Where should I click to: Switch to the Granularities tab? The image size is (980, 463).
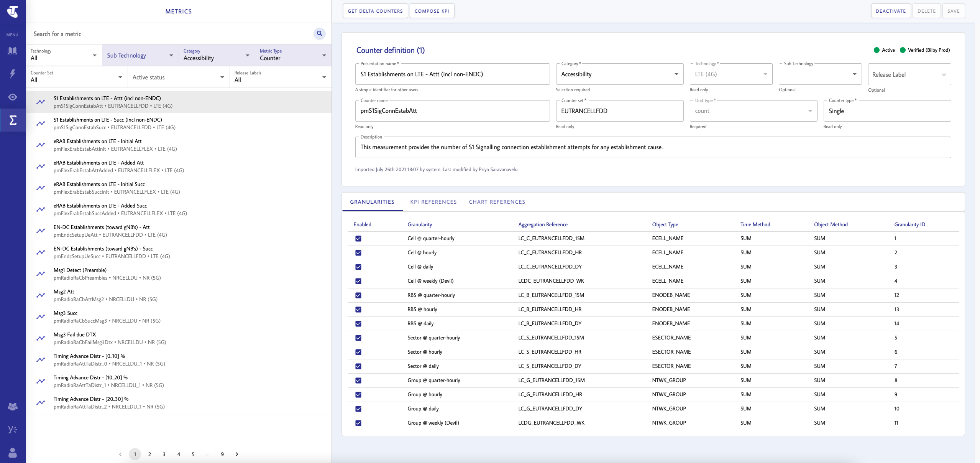[372, 202]
